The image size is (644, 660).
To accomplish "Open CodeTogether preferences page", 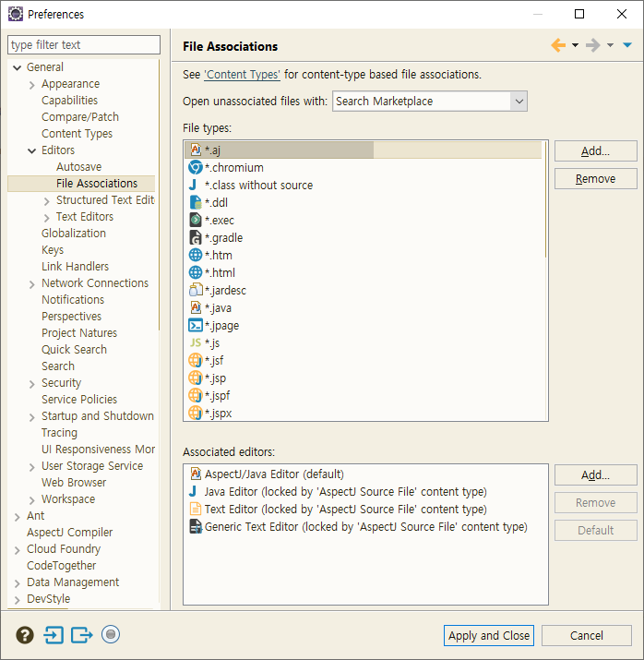I will pyautogui.click(x=62, y=566).
